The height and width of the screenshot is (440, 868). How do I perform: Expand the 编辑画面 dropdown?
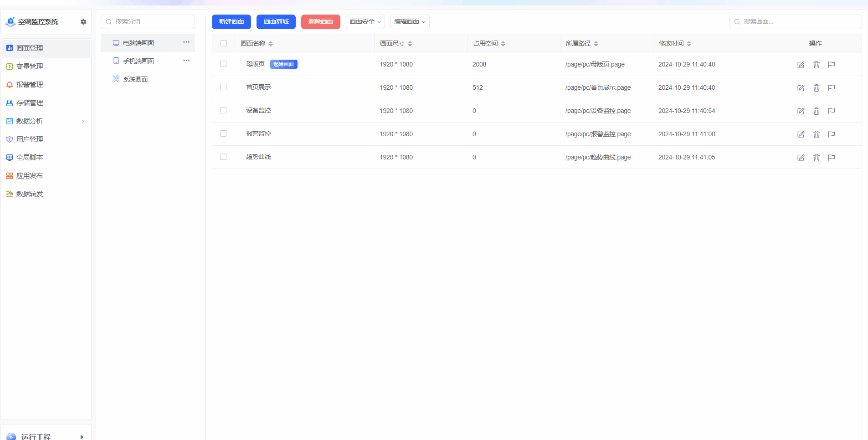pos(410,22)
